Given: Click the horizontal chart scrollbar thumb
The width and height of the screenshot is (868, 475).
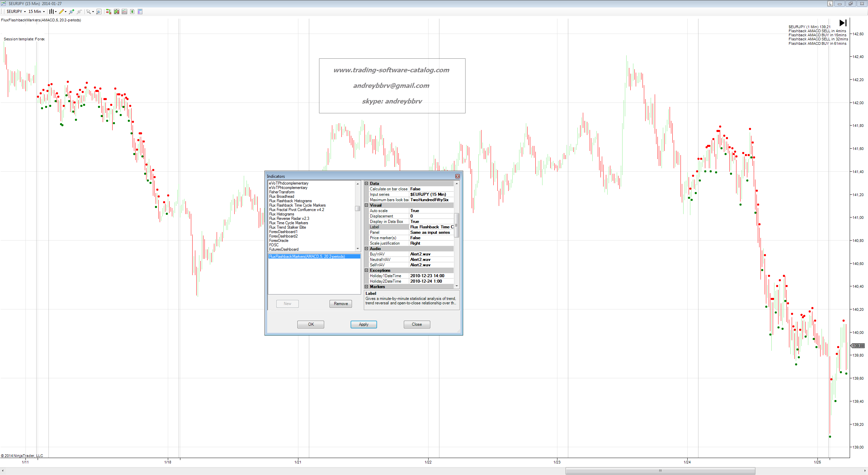Looking at the screenshot, I should (x=660, y=471).
